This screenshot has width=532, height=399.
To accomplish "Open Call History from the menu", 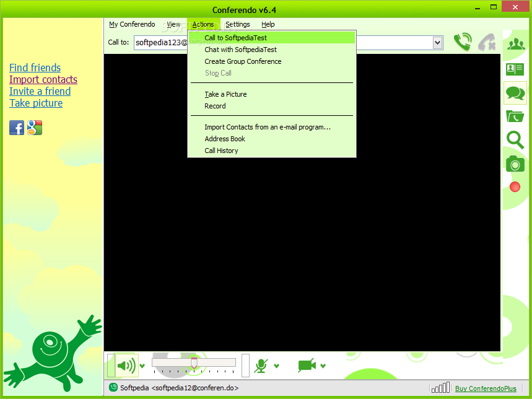I will click(x=272, y=151).
